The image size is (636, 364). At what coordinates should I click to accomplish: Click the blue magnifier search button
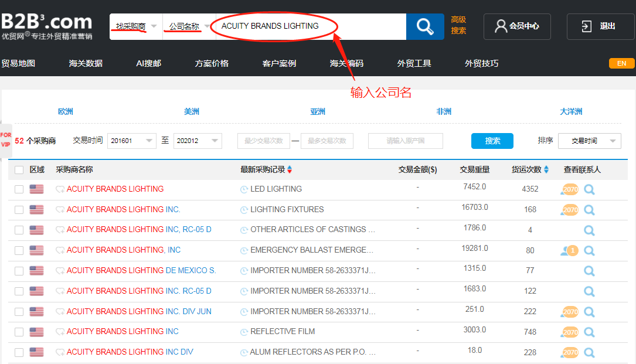425,26
